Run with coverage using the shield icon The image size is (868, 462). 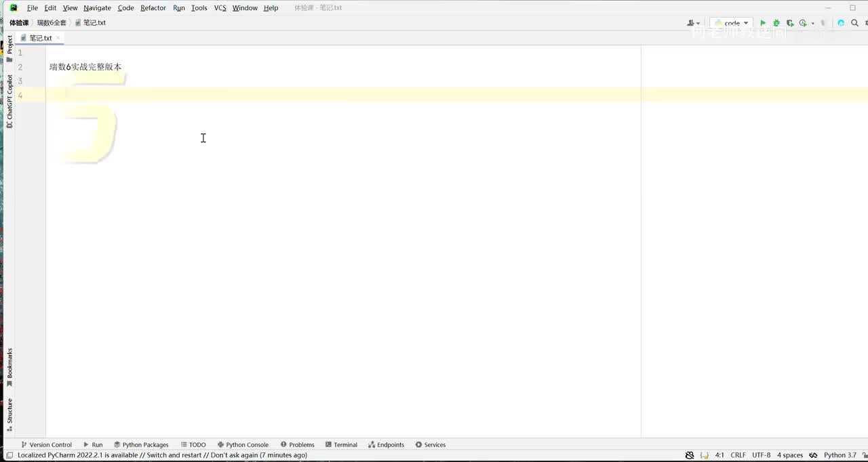[790, 23]
